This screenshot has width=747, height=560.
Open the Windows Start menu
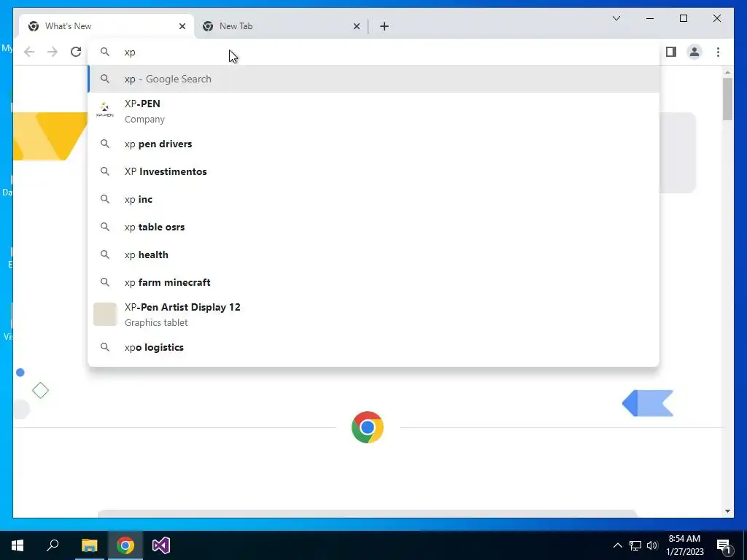[x=18, y=545]
